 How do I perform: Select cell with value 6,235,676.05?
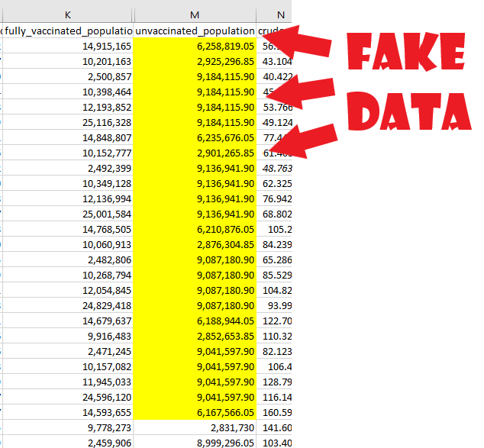pyautogui.click(x=195, y=137)
